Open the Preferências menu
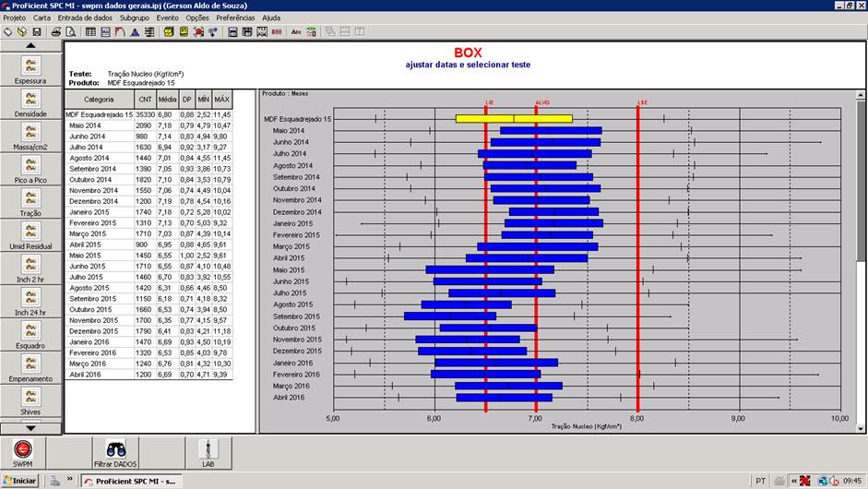The image size is (868, 489). pos(235,18)
